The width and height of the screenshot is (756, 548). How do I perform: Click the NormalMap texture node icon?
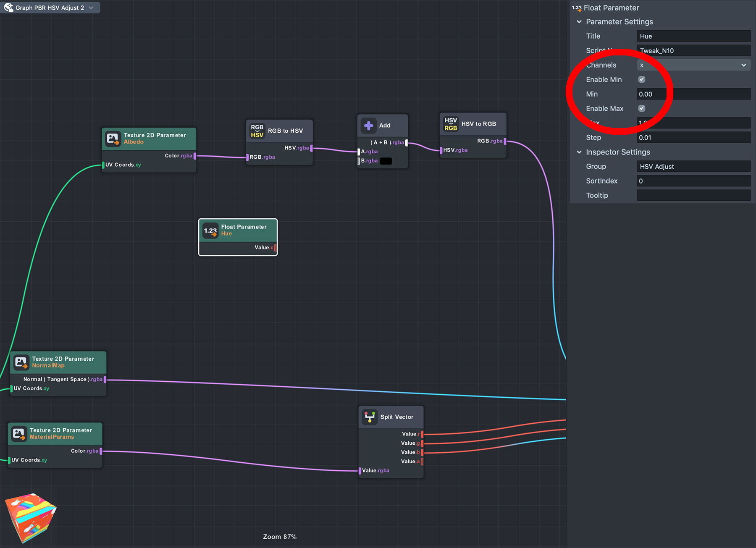pyautogui.click(x=21, y=362)
